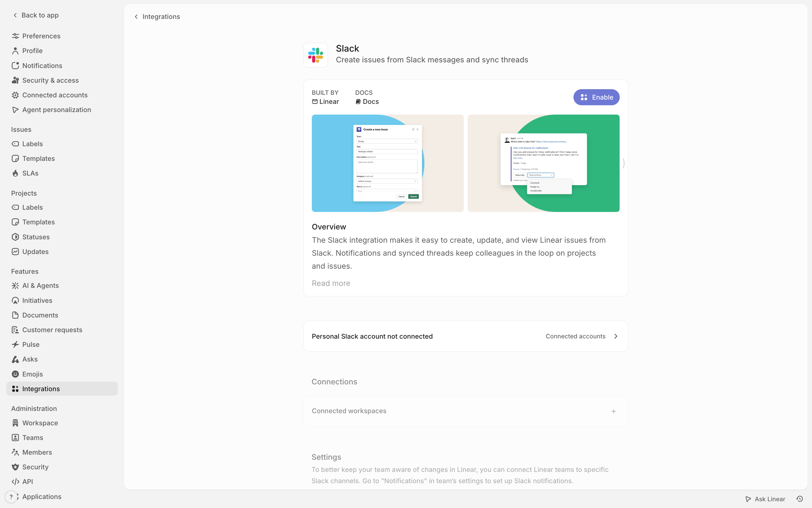Image resolution: width=812 pixels, height=508 pixels.
Task: Click the Slack logo icon
Action: (x=315, y=55)
